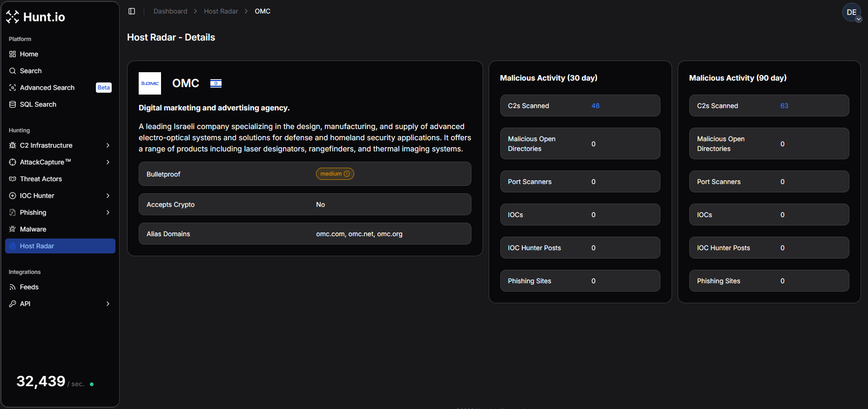Open Malware in the sidebar
Screen dimensions: 868x409
(60, 229)
